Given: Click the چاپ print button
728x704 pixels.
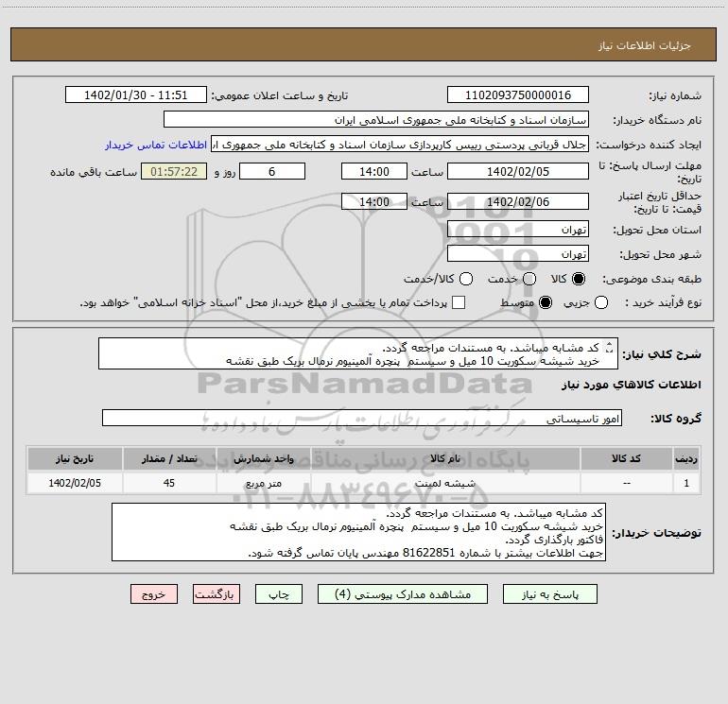Looking at the screenshot, I should [279, 594].
